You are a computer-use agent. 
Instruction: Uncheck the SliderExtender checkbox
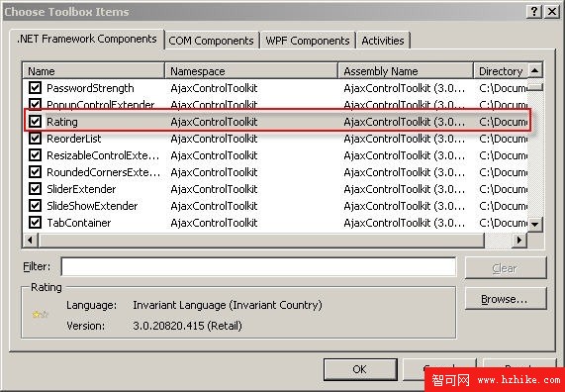(x=35, y=189)
